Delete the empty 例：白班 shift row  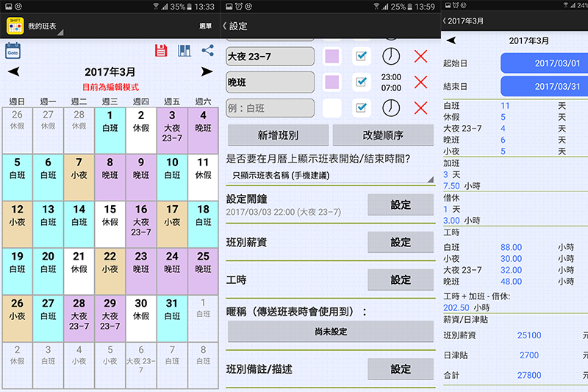tap(420, 108)
